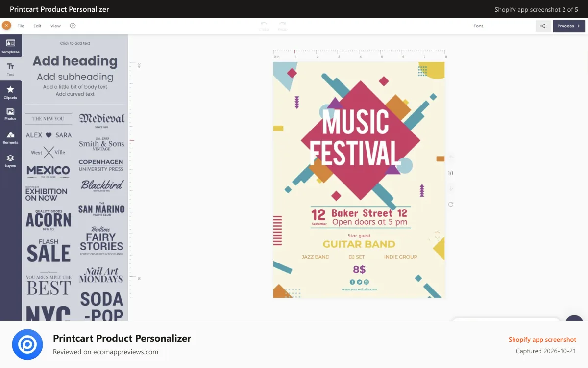588x368 pixels.
Task: Open the Templates sidebar panel
Action: 10,46
